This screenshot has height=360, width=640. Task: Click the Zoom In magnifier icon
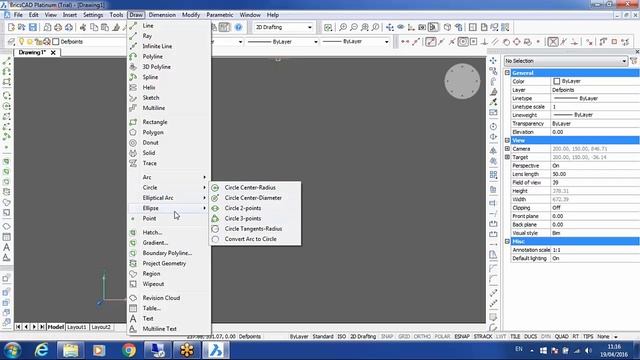click(x=343, y=27)
